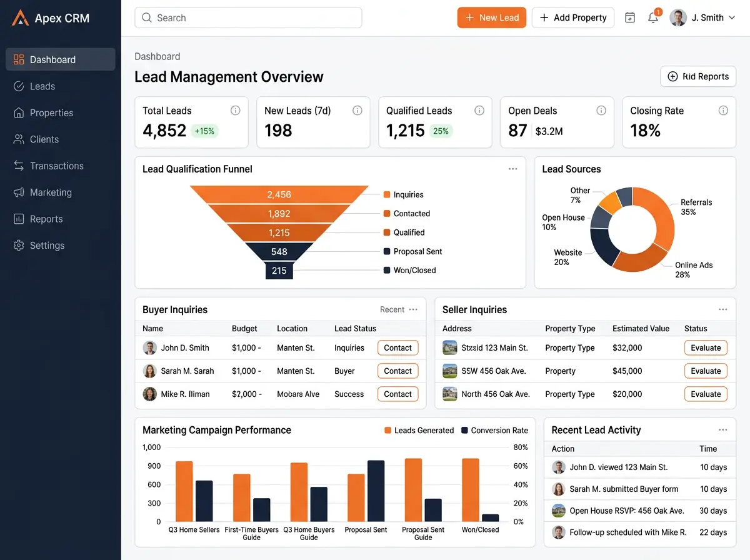Click the Apex CRM logo icon
This screenshot has height=560, width=750.
(x=20, y=18)
